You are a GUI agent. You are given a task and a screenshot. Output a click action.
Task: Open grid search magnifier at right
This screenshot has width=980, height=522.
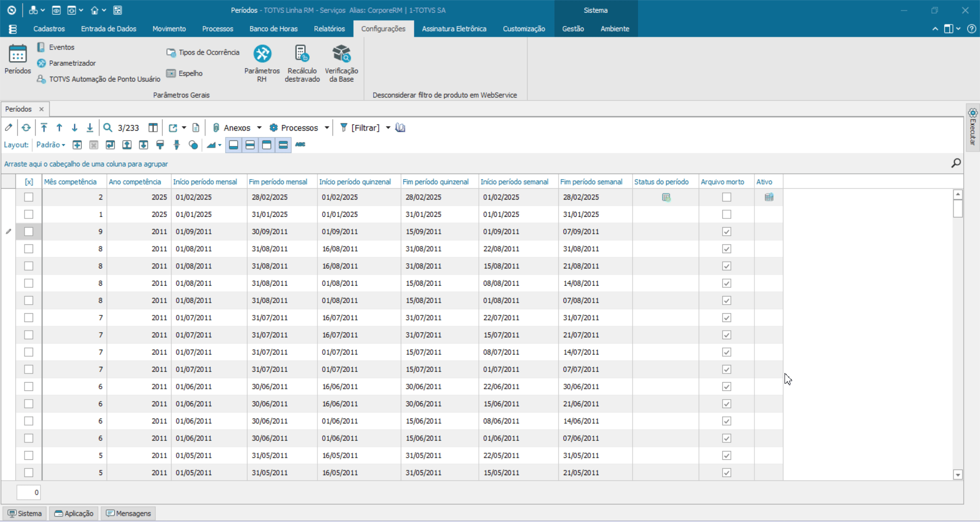[x=956, y=163]
